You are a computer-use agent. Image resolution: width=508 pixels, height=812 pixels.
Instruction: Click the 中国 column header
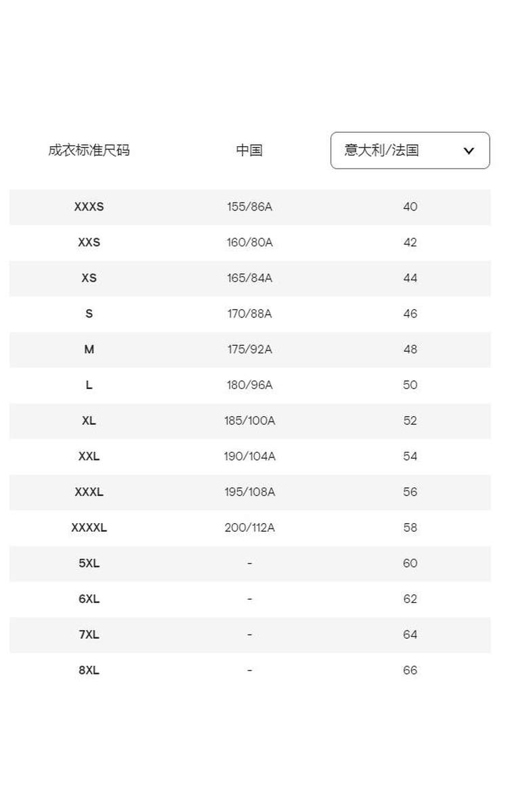249,150
